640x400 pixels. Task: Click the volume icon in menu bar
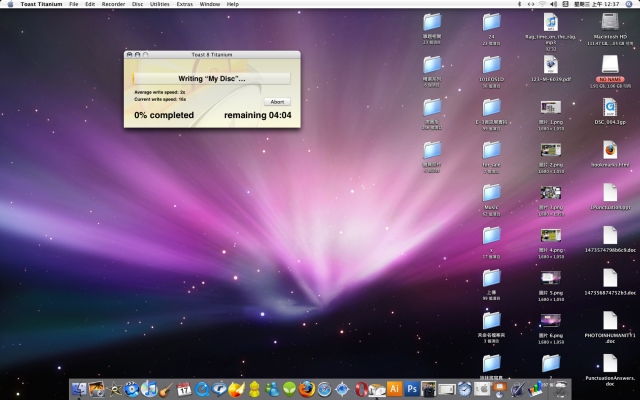pos(553,4)
